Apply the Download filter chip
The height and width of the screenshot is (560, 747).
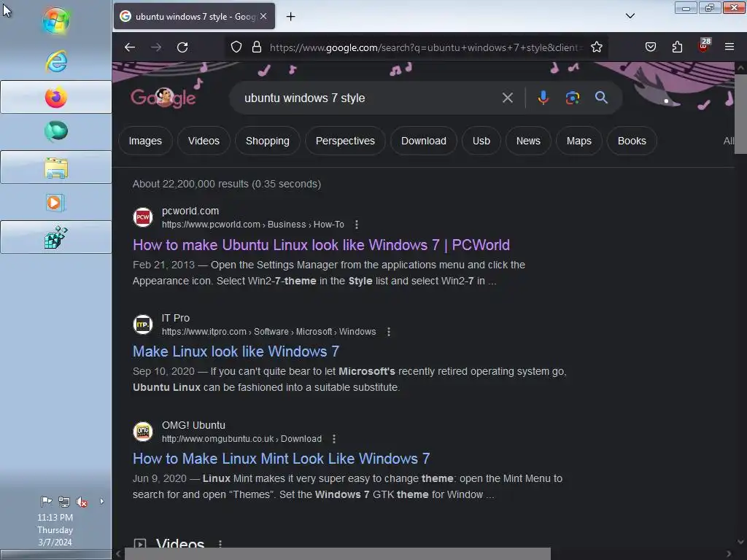(x=424, y=141)
